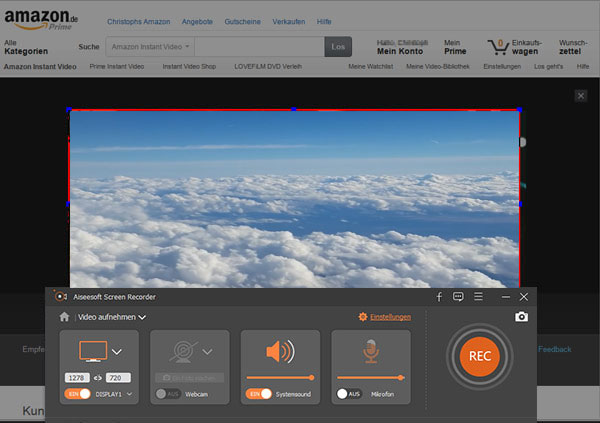600x423 pixels.
Task: Turn off the Systemsound toggle
Action: coord(256,394)
